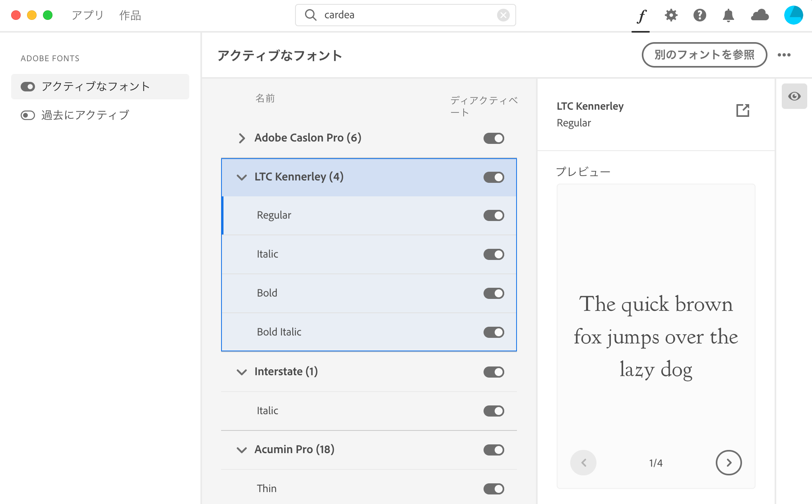Expand Adobe Caslon Pro family
812x504 pixels.
coord(241,138)
